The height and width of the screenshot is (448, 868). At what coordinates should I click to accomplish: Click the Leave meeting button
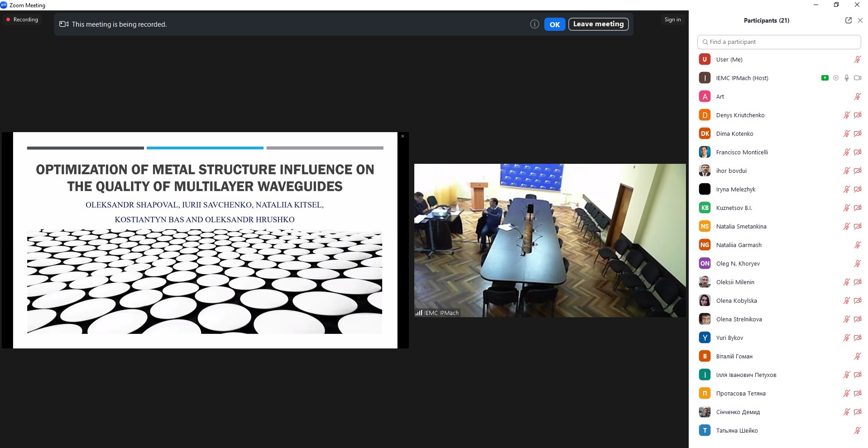click(598, 24)
